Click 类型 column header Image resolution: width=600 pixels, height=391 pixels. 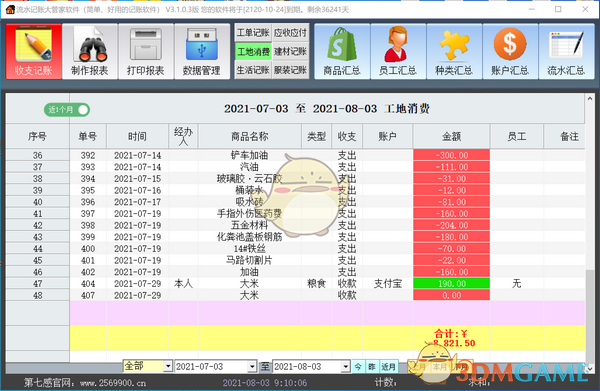(x=316, y=136)
